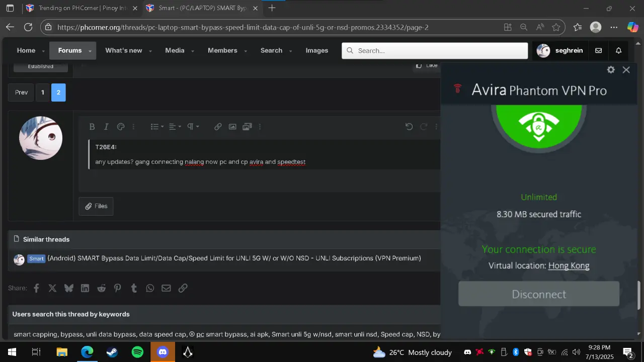The height and width of the screenshot is (362, 644).
Task: Open the Members menu item
Action: coord(222,50)
